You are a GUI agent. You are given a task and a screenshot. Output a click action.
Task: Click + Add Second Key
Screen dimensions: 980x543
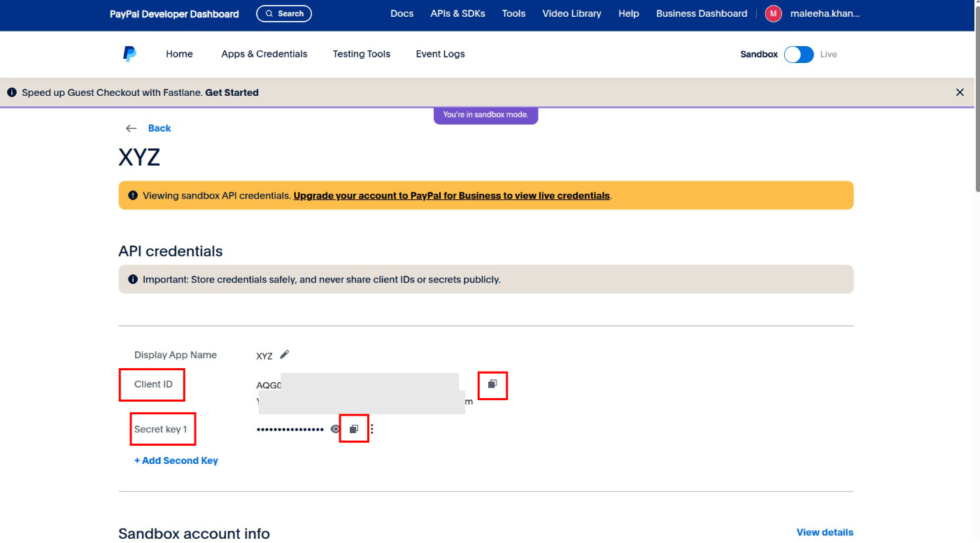pos(176,460)
